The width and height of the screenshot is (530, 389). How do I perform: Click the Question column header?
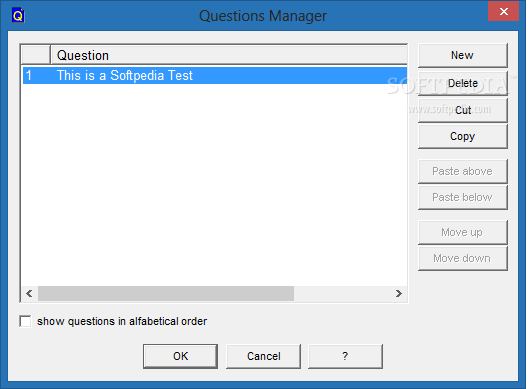229,55
